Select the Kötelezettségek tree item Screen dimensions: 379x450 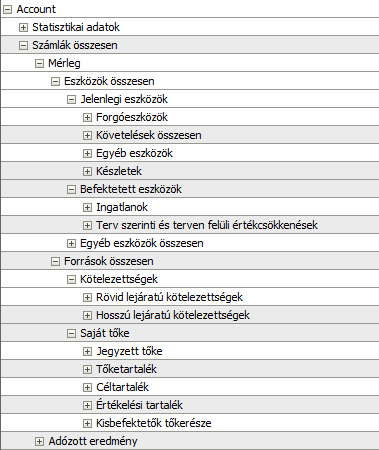(x=119, y=279)
